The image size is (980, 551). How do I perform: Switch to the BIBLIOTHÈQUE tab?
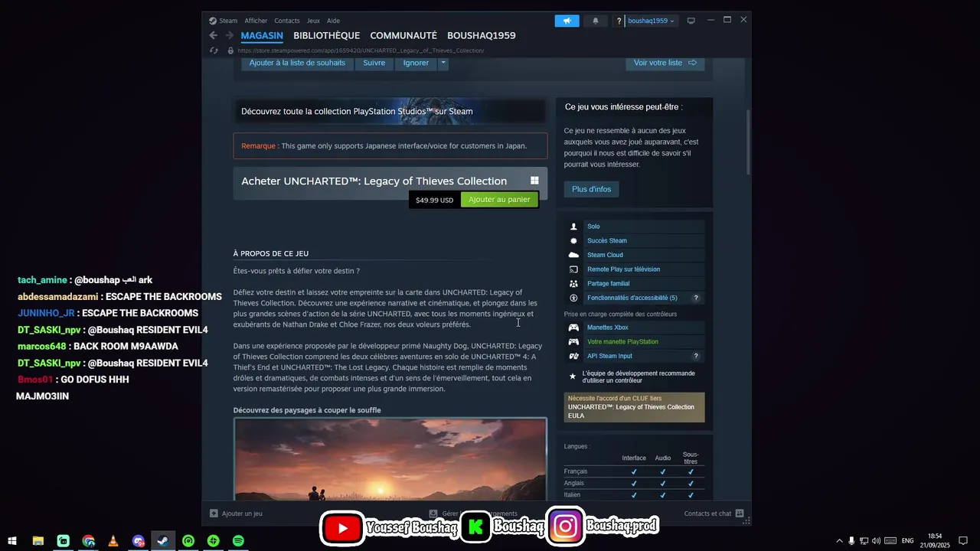click(326, 35)
